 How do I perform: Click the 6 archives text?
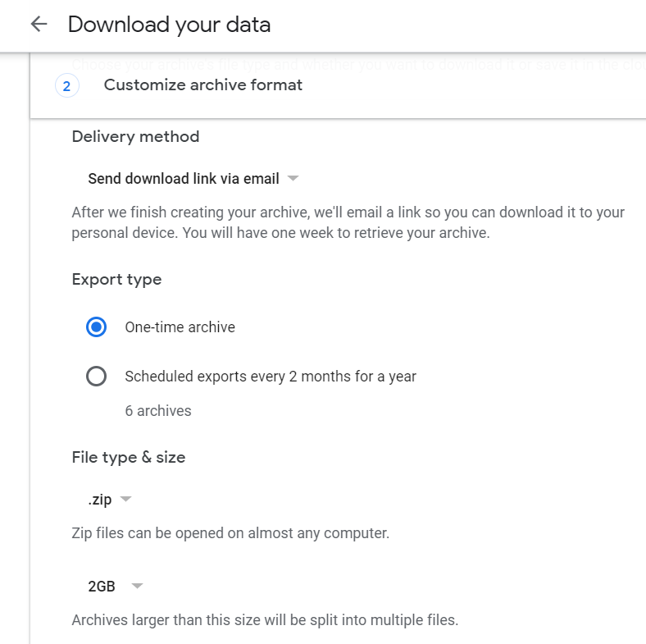158,411
